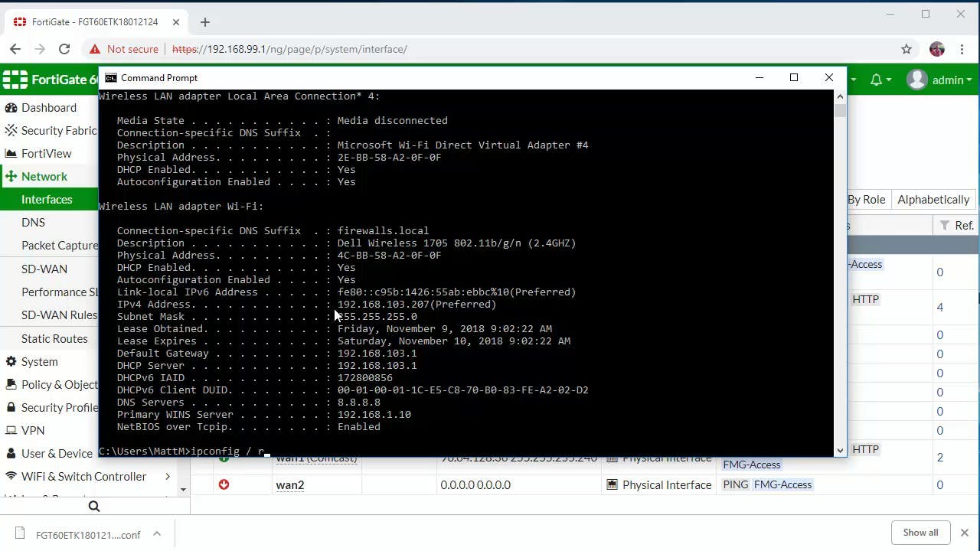Viewport: 980px width, 551px height.
Task: Open the wan2 interface link
Action: [x=289, y=484]
